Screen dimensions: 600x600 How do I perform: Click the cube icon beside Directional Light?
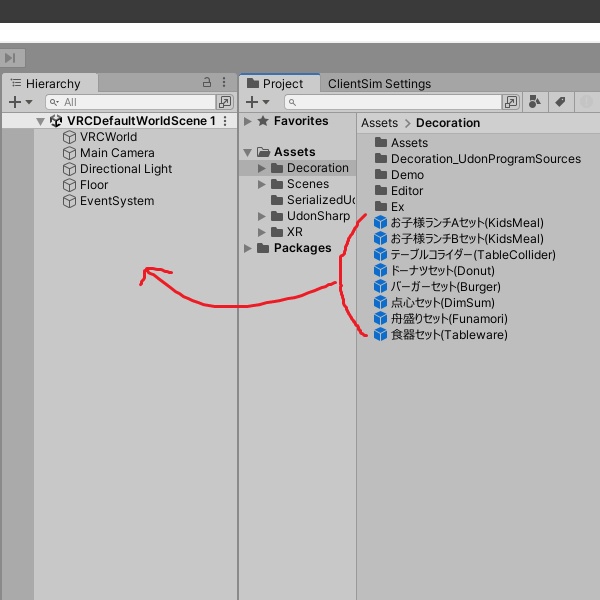(69, 169)
